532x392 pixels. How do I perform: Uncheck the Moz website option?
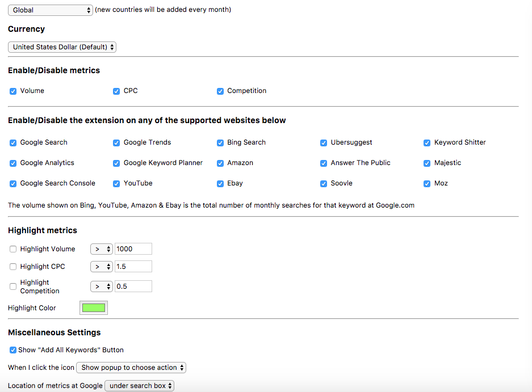pos(427,184)
